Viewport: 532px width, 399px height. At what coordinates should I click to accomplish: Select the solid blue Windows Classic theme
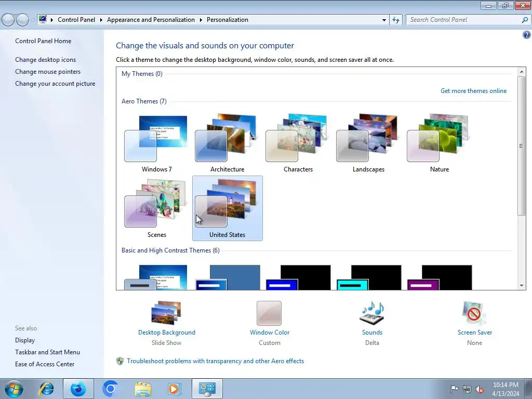point(228,277)
